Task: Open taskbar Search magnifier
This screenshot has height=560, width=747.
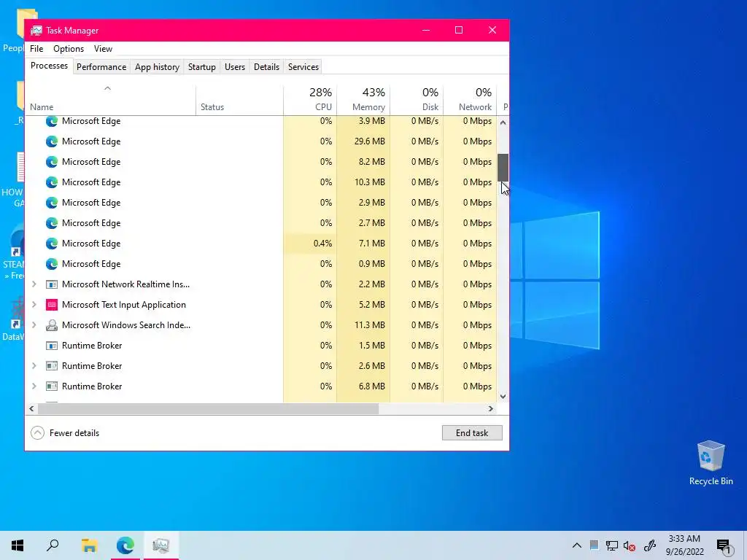Action: coord(53,545)
